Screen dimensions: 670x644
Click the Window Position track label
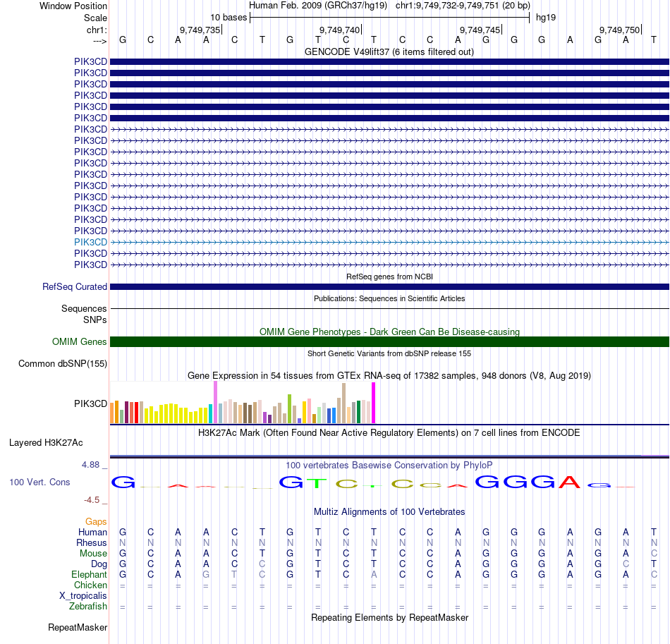(x=73, y=6)
